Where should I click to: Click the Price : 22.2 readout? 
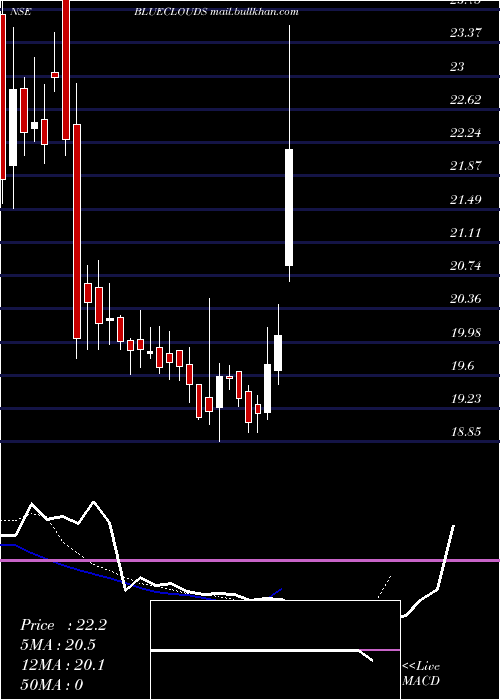click(63, 625)
